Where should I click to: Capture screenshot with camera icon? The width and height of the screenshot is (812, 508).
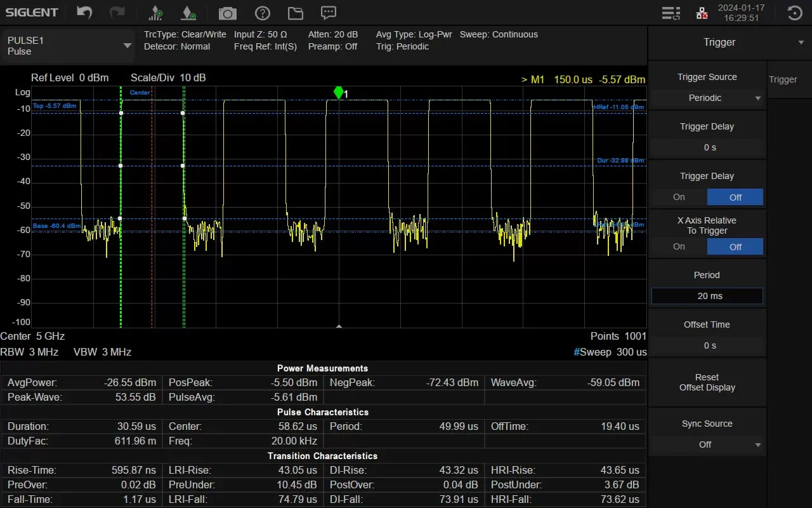pyautogui.click(x=227, y=13)
